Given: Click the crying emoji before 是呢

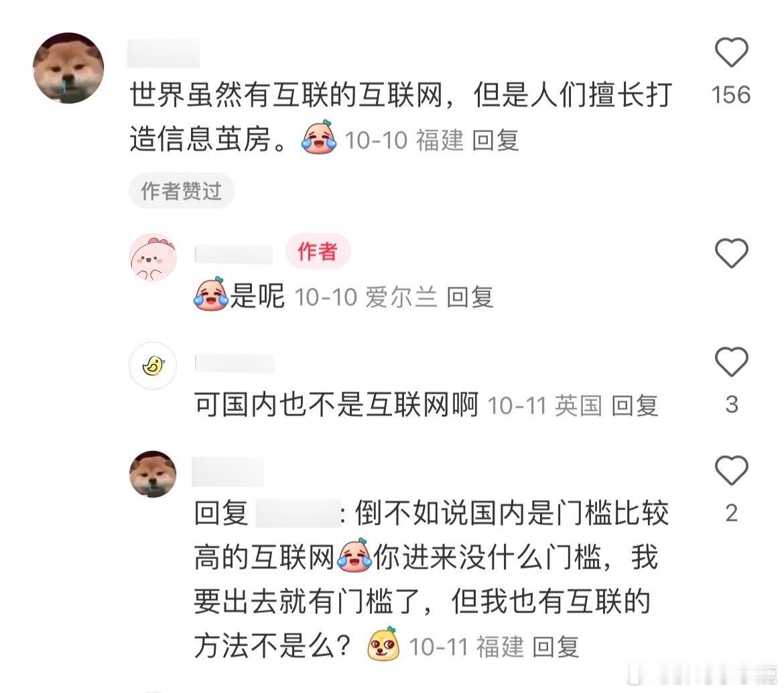Looking at the screenshot, I should [x=211, y=294].
